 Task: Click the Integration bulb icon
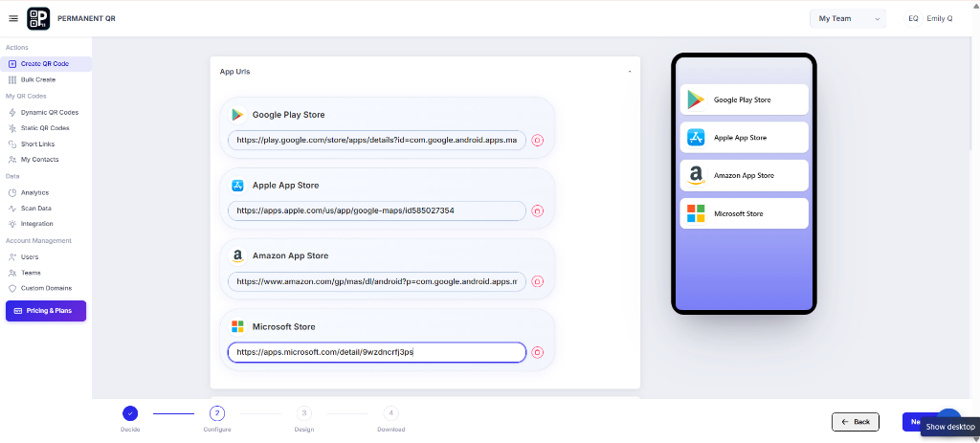tap(12, 224)
